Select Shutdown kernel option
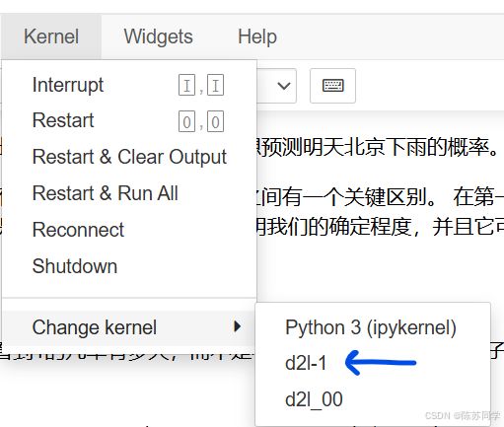 coord(129,266)
